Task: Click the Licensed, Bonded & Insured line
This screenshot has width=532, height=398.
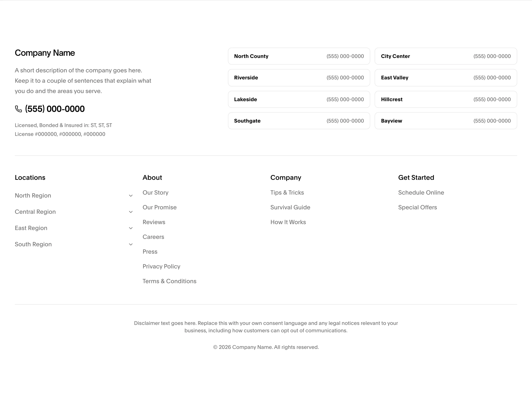Action: click(64, 125)
